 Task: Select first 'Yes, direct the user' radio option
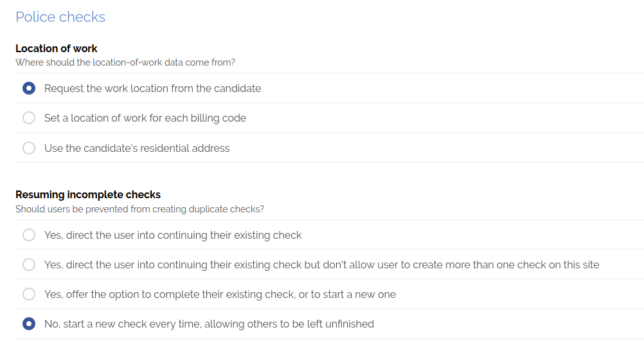29,235
